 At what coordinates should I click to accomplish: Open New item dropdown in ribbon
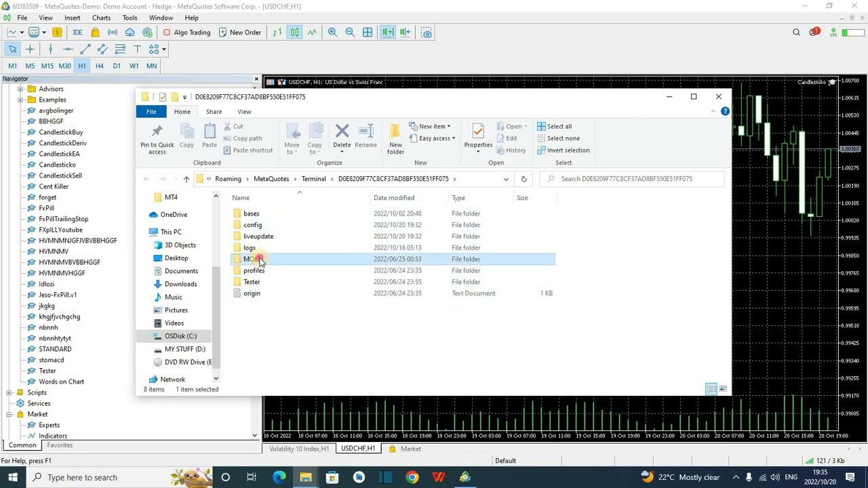click(430, 126)
